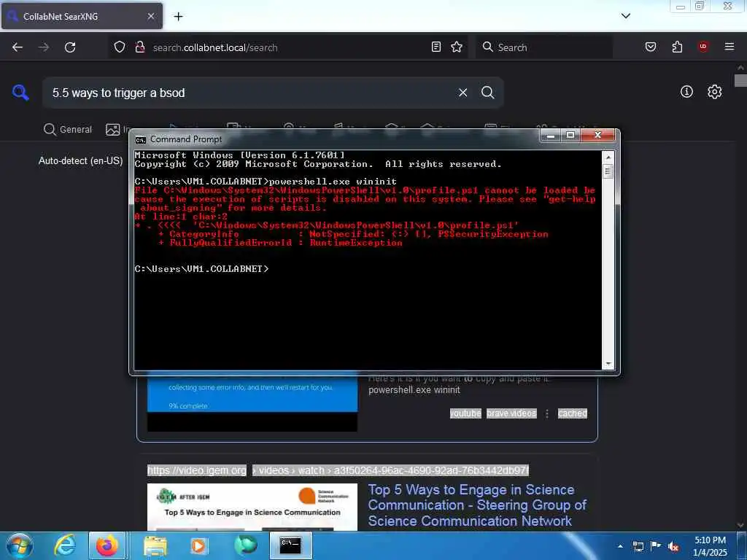Select the General search category tab
This screenshot has height=560, width=747.
point(68,130)
